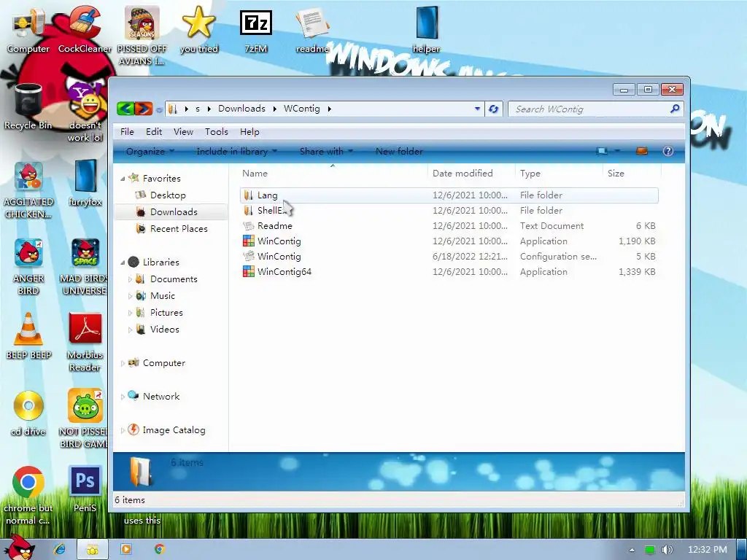Click the PeniS Photoshop desktop icon
The height and width of the screenshot is (560, 747).
coord(85,489)
